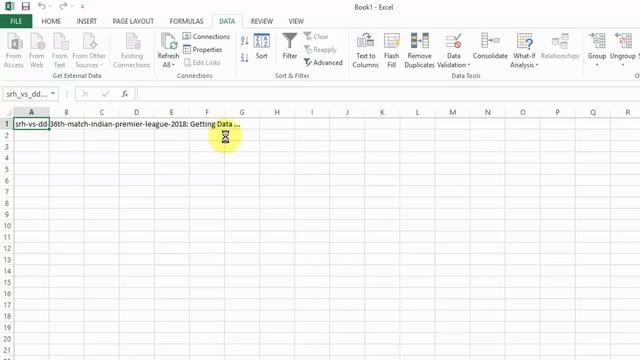The height and width of the screenshot is (360, 640).
Task: Sort Z to A descending
Action: pyautogui.click(x=244, y=58)
